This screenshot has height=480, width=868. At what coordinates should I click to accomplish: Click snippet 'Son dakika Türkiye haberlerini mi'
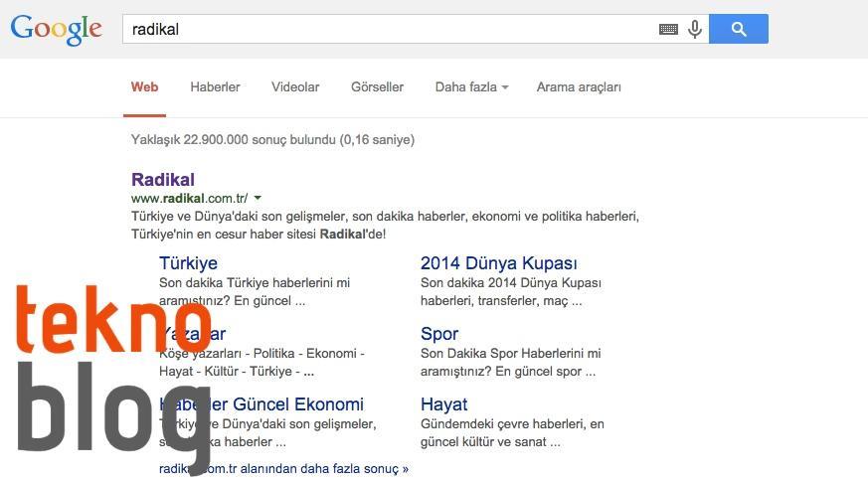[255, 282]
